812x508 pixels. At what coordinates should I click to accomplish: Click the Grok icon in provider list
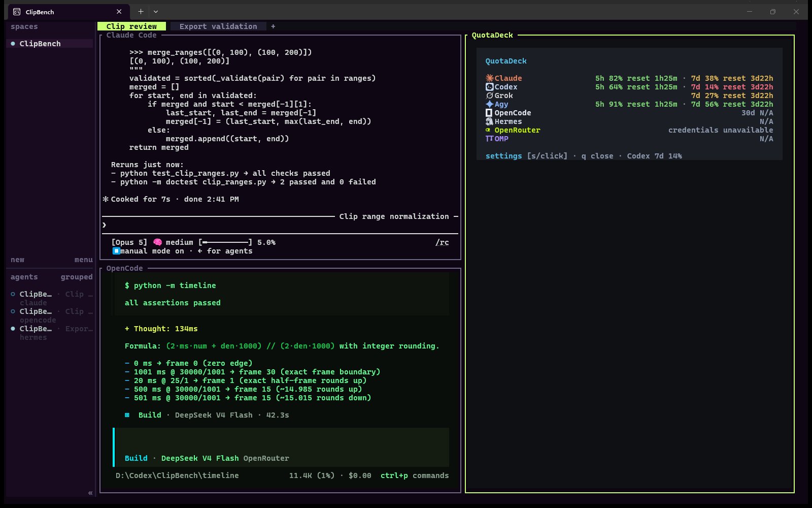[489, 96]
